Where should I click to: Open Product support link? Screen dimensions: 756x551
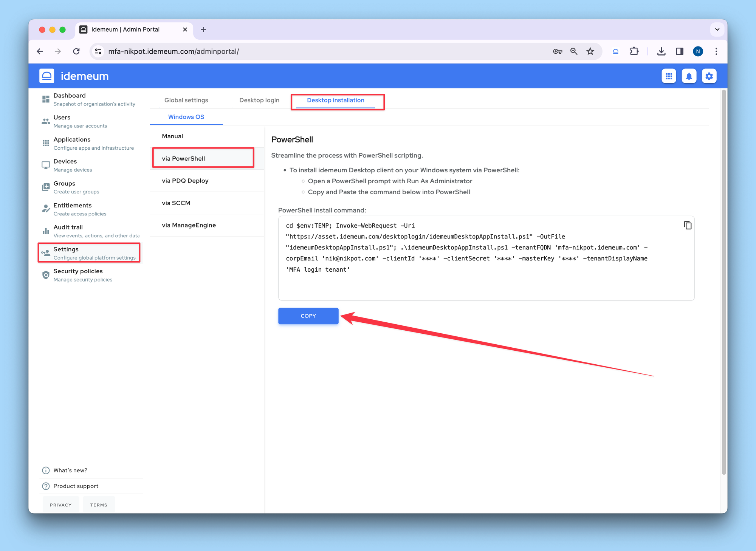[76, 486]
